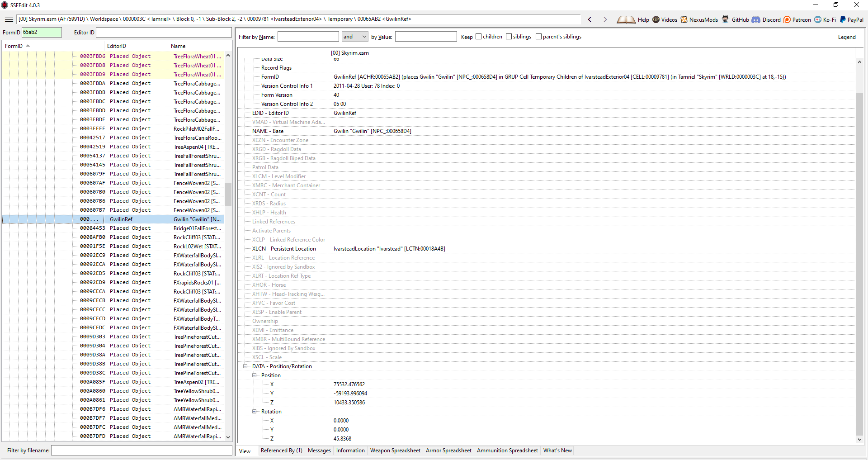Click the EditorID column header
Viewport: 868px width, 460px height.
tap(136, 46)
